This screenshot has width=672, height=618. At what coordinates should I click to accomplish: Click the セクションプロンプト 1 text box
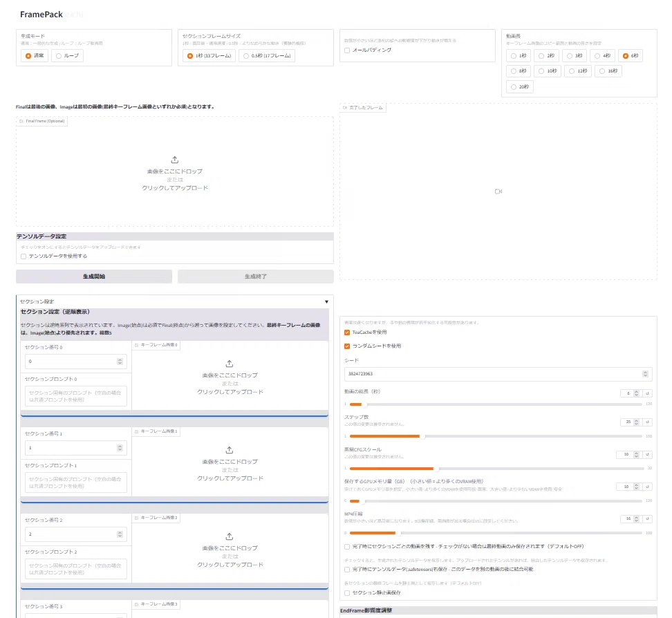click(76, 483)
